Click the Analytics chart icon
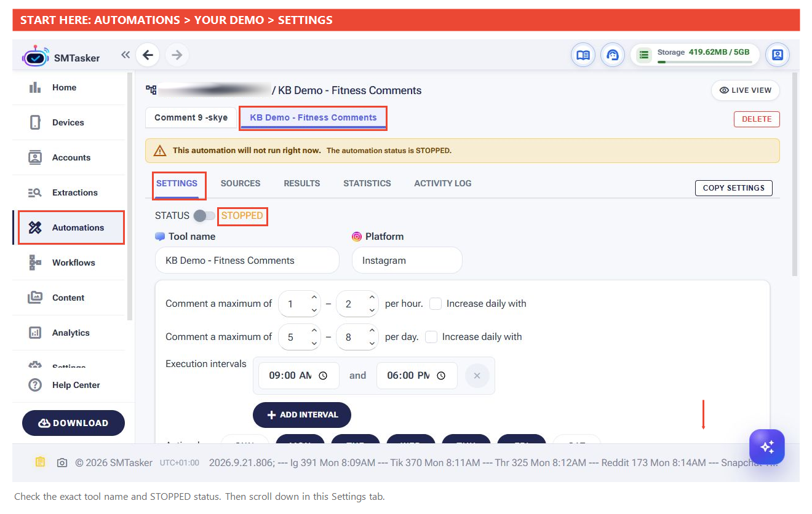 35,333
